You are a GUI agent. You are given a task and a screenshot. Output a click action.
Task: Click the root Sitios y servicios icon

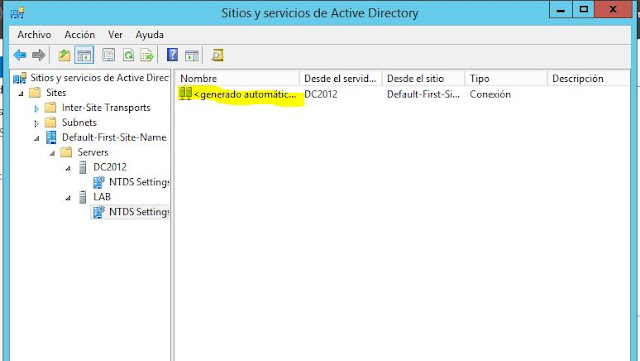[x=19, y=78]
